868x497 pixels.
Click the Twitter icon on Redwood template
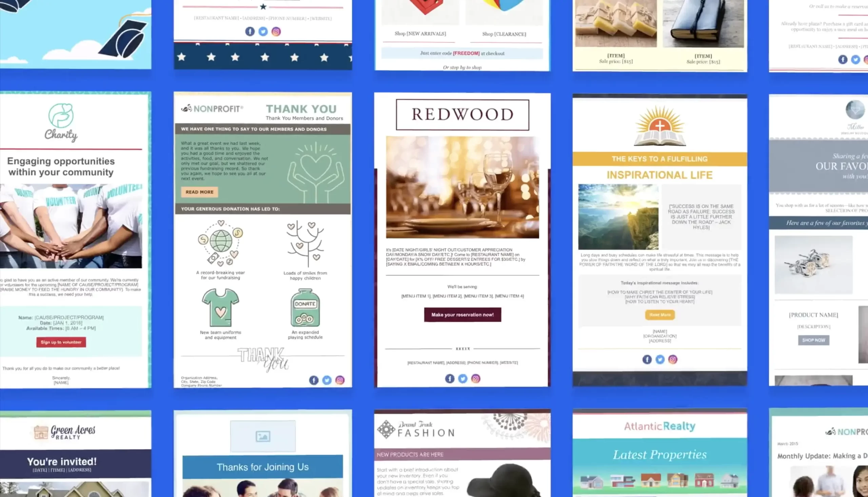462,378
